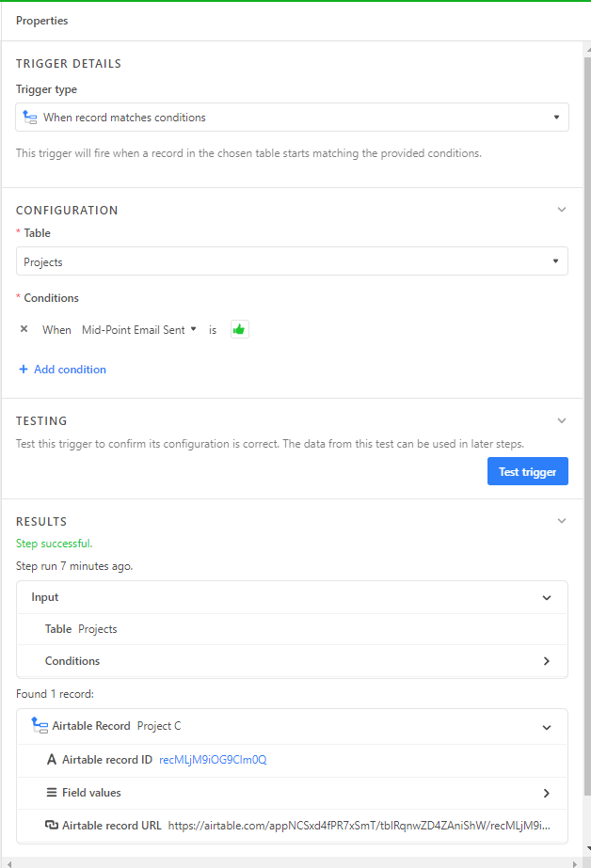Click the text-type icon beside Airtable record ID

click(x=52, y=760)
